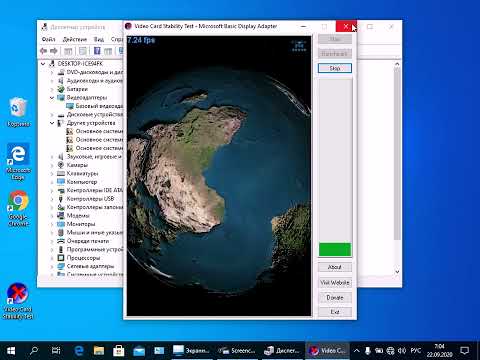Open the Windows Start menu
This screenshot has width=480, height=360.
pos(11,351)
